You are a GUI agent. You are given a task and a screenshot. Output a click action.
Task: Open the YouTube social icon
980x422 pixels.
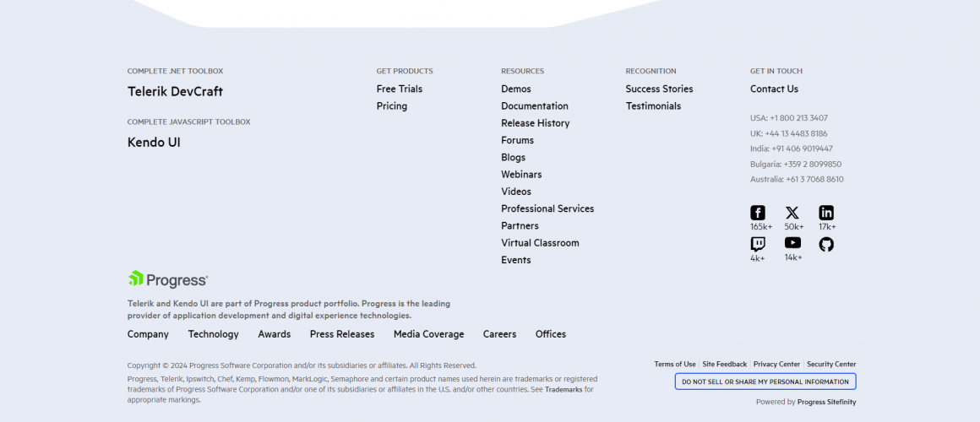tap(792, 243)
